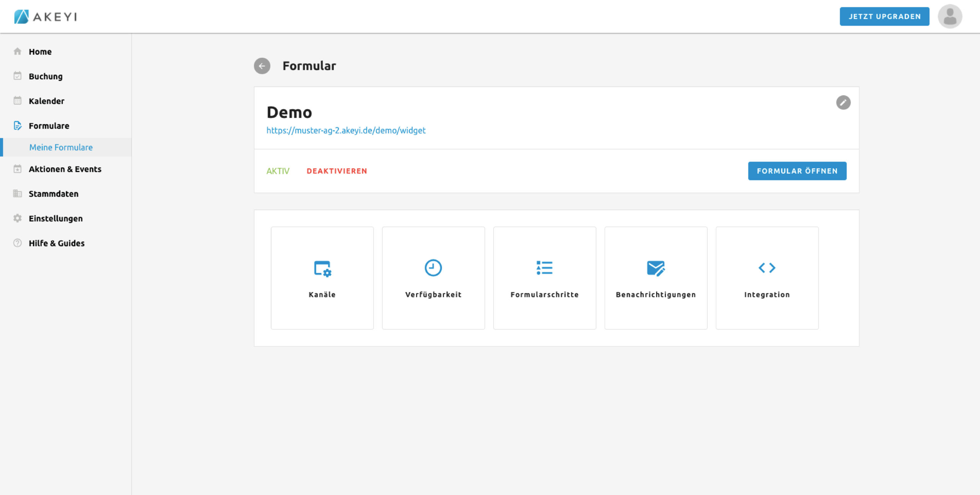Open the Benachrichtigungen envelope tile
Screen dimensions: 980x495
[655, 278]
